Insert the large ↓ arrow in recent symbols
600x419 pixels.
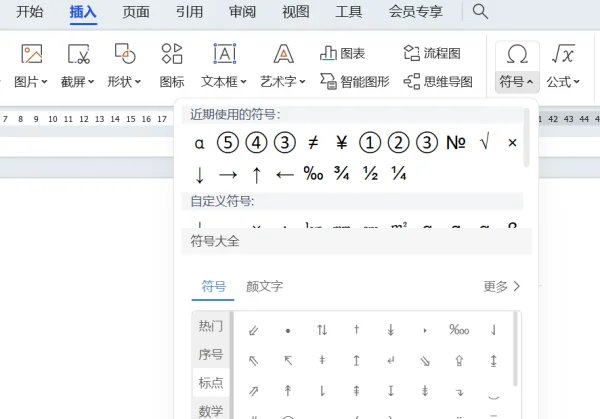tap(199, 175)
